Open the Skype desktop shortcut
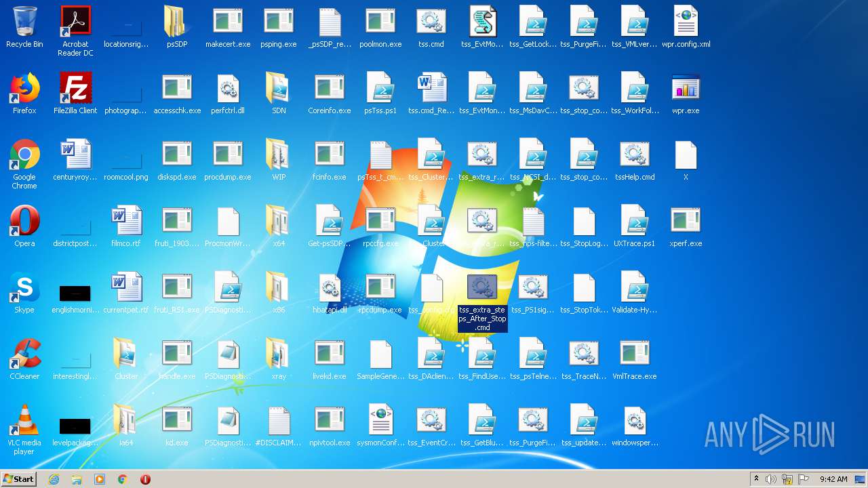Viewport: 868px width, 488px height. 24,293
